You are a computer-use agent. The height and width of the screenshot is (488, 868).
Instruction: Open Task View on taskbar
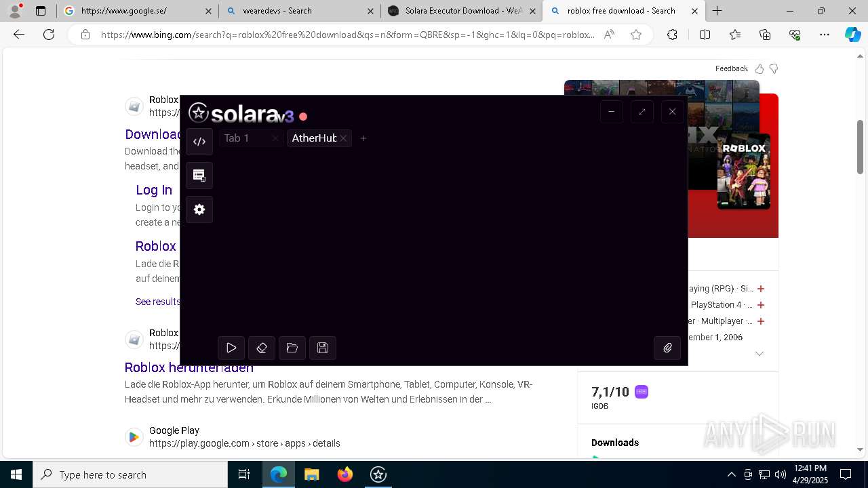(244, 474)
